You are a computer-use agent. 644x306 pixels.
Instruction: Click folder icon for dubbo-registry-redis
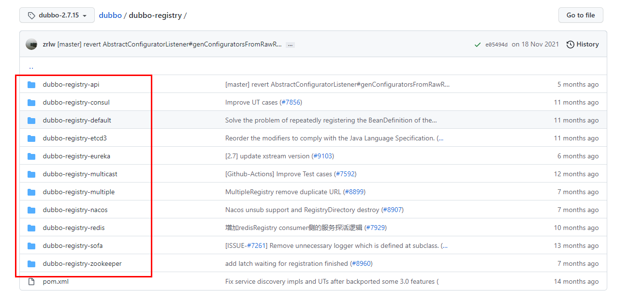point(31,228)
